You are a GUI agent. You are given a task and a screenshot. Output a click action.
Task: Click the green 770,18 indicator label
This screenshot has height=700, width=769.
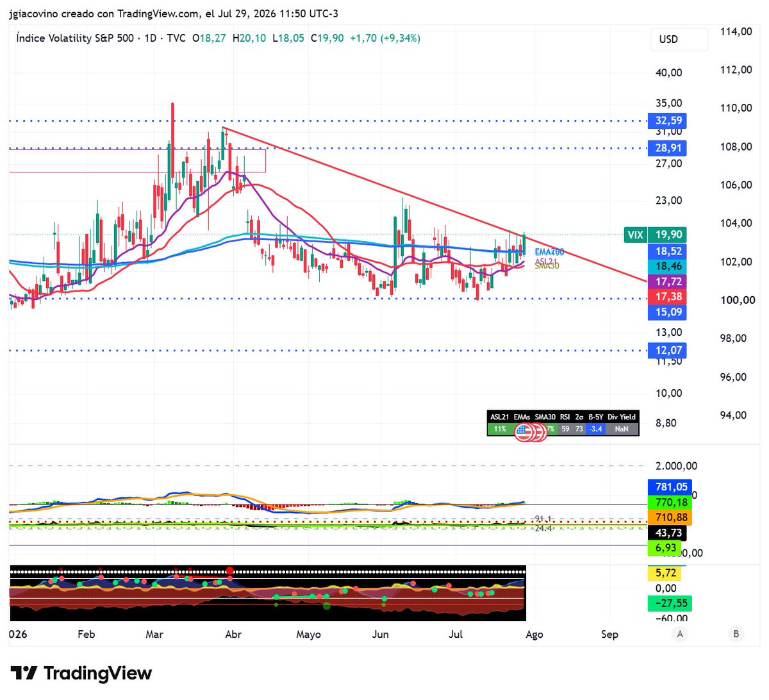point(668,503)
